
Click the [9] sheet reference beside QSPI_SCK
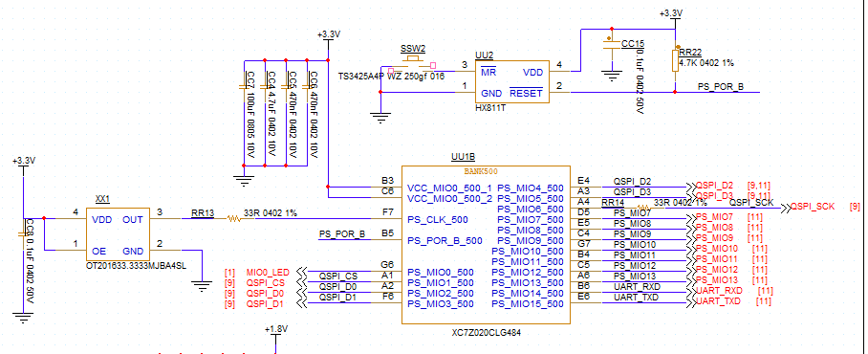pos(855,207)
